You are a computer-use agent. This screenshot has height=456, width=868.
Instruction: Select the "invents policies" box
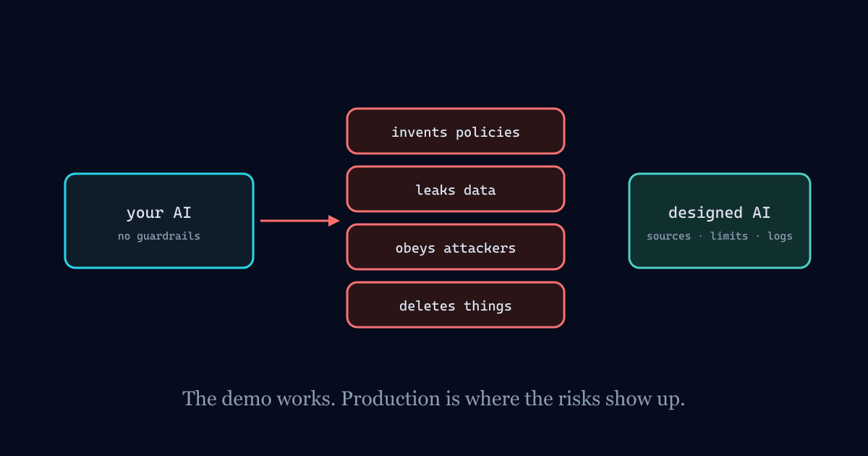(x=456, y=131)
